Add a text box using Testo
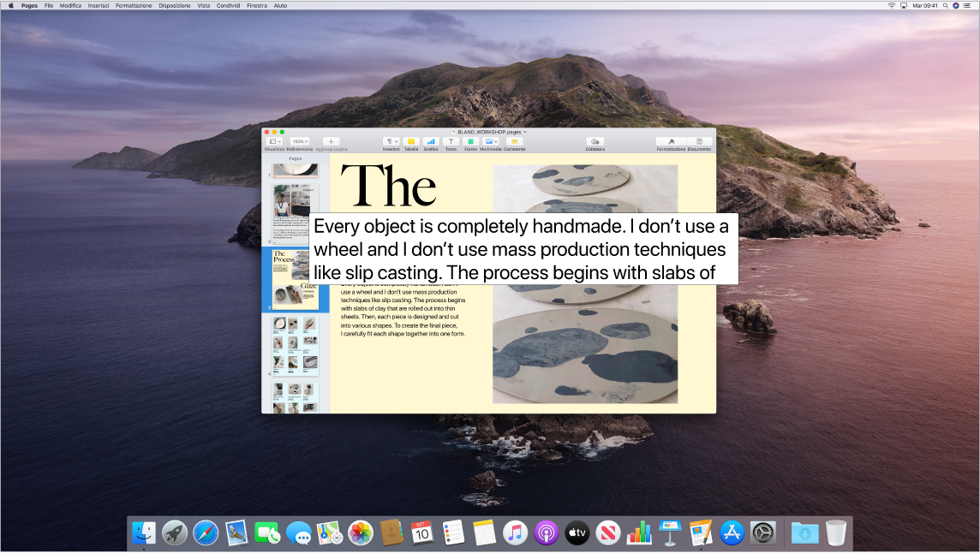This screenshot has width=980, height=553. 451,141
